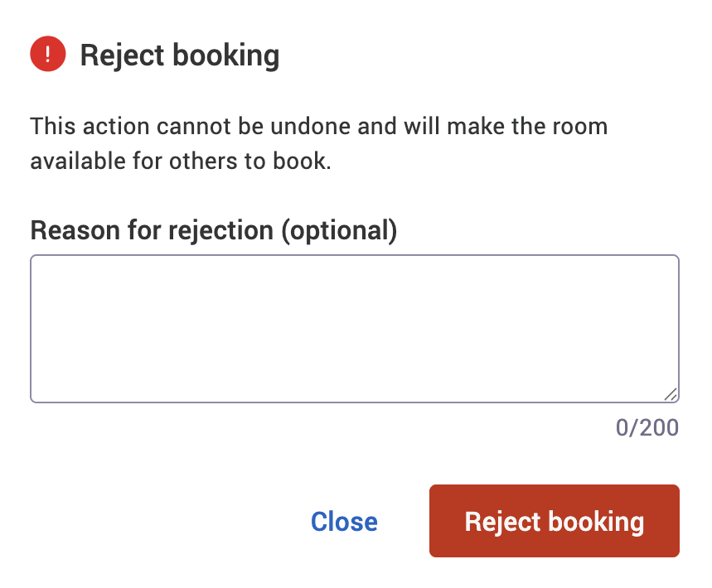The image size is (712, 588).
Task: Click the Reason for rejection (optional) label
Action: [x=212, y=229]
